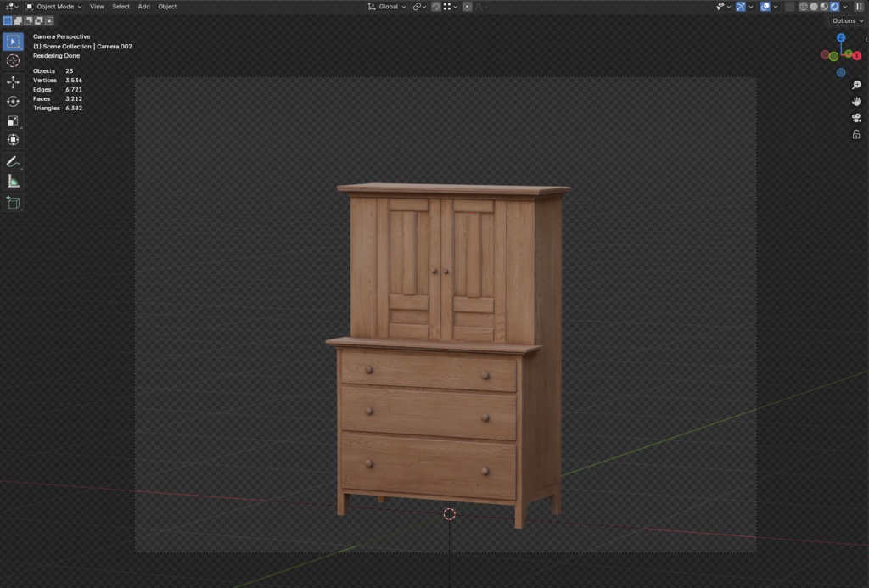Image resolution: width=869 pixels, height=588 pixels.
Task: Click the blue Z axis on navigation gizmo
Action: (x=841, y=38)
